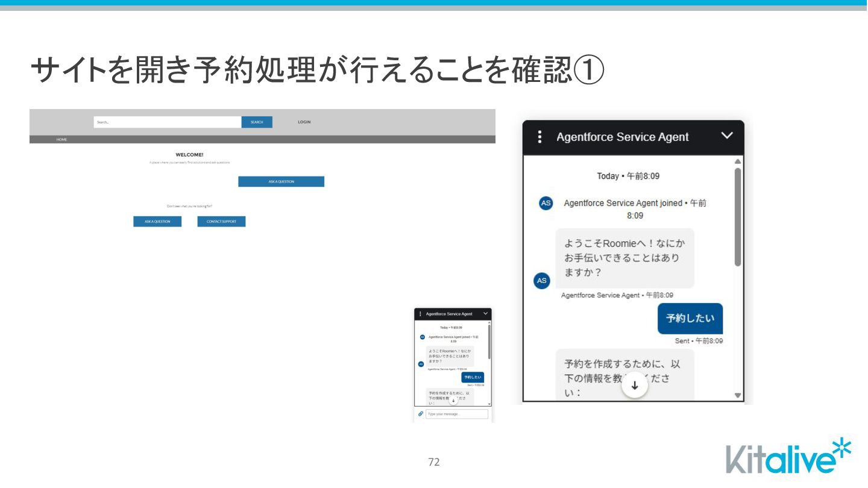Viewport: 868px width, 488px height.
Task: Click the lower ASK A QUESTION button beside Contact Support
Action: coord(157,221)
